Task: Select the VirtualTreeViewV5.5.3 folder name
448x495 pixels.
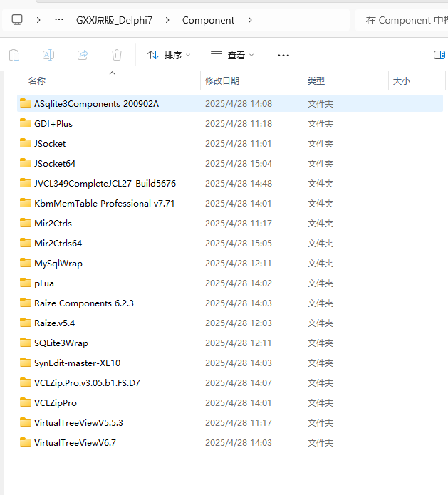Action: [x=78, y=422]
